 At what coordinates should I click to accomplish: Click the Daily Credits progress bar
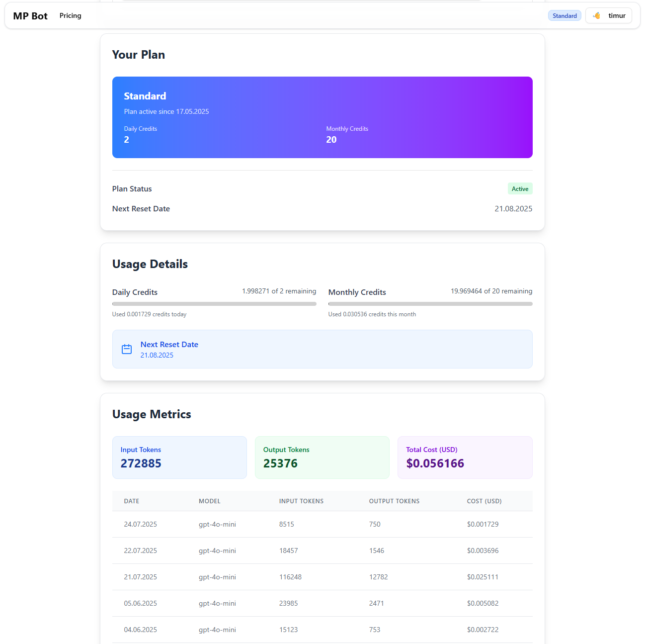tap(214, 303)
